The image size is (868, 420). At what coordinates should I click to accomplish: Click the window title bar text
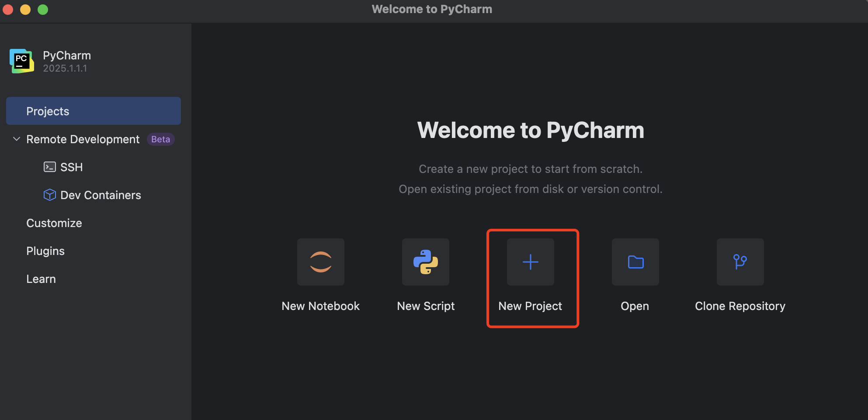(432, 9)
